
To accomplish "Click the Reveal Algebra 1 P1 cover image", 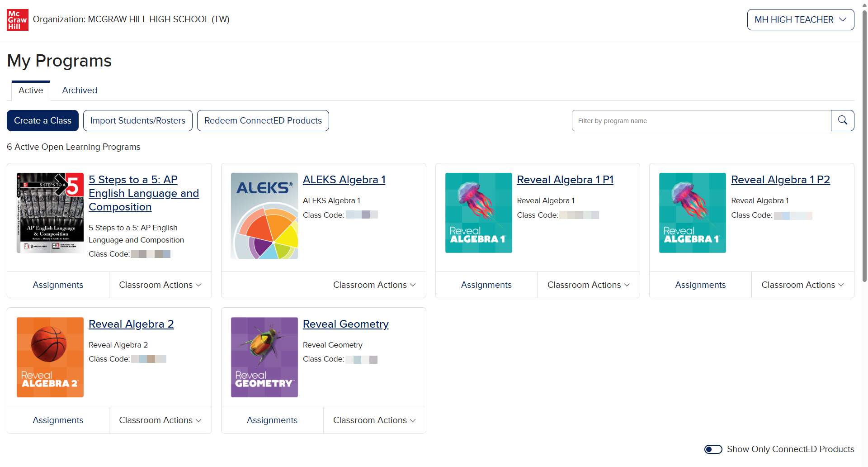I will 479,213.
